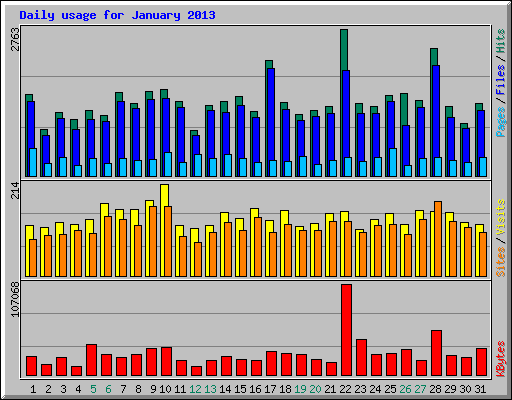512x400 pixels.
Task: Click the orange Sites bar for day 28
Action: (438, 239)
